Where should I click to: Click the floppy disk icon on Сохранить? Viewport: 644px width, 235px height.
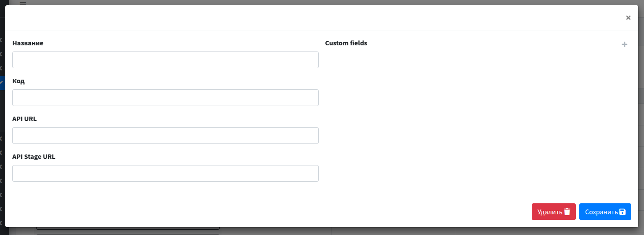(x=622, y=212)
